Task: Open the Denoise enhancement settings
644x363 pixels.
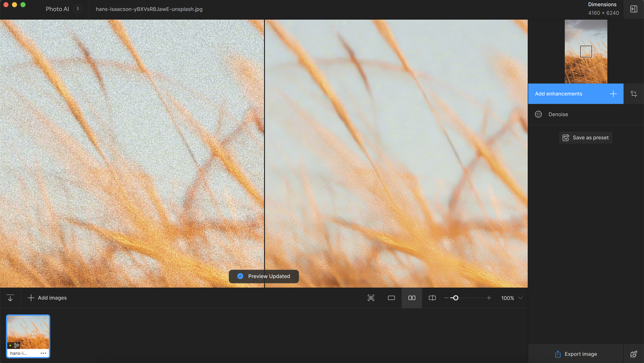Action: pyautogui.click(x=586, y=114)
